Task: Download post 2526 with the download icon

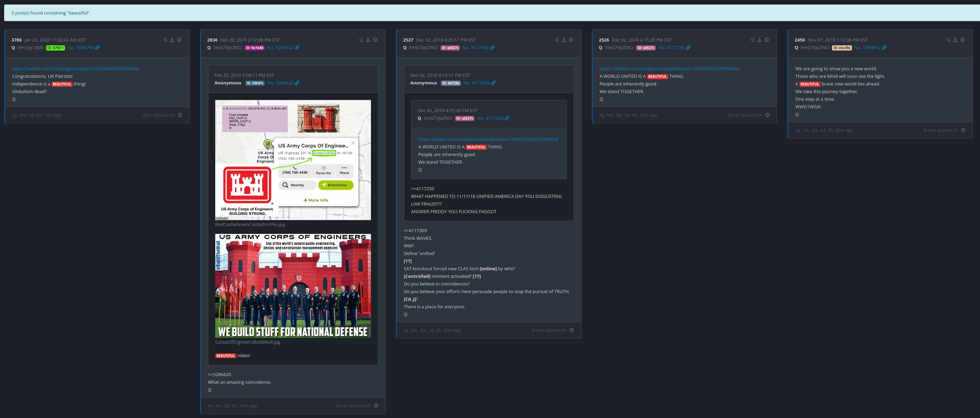Action: pyautogui.click(x=759, y=40)
